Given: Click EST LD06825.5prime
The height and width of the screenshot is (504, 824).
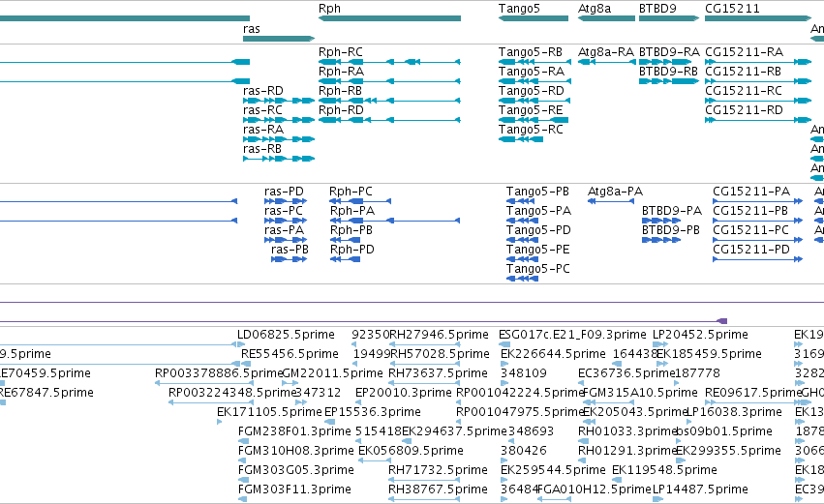Looking at the screenshot, I should click(286, 335).
